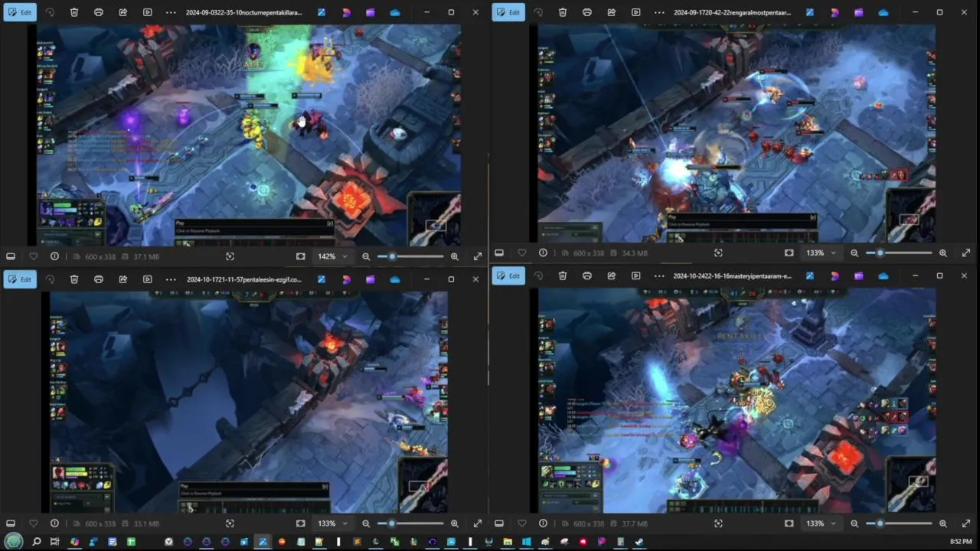The height and width of the screenshot is (551, 980).
Task: Edit the rengaralmostpenta image
Action: pos(508,12)
